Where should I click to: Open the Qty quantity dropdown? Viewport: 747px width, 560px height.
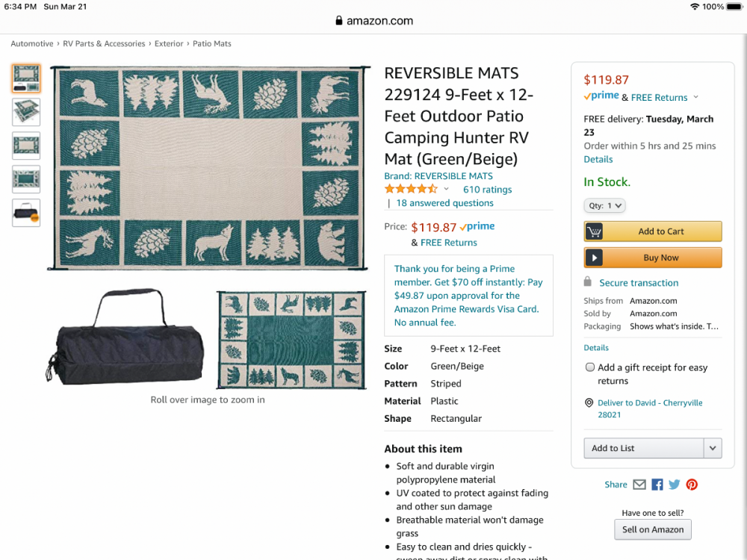(604, 205)
